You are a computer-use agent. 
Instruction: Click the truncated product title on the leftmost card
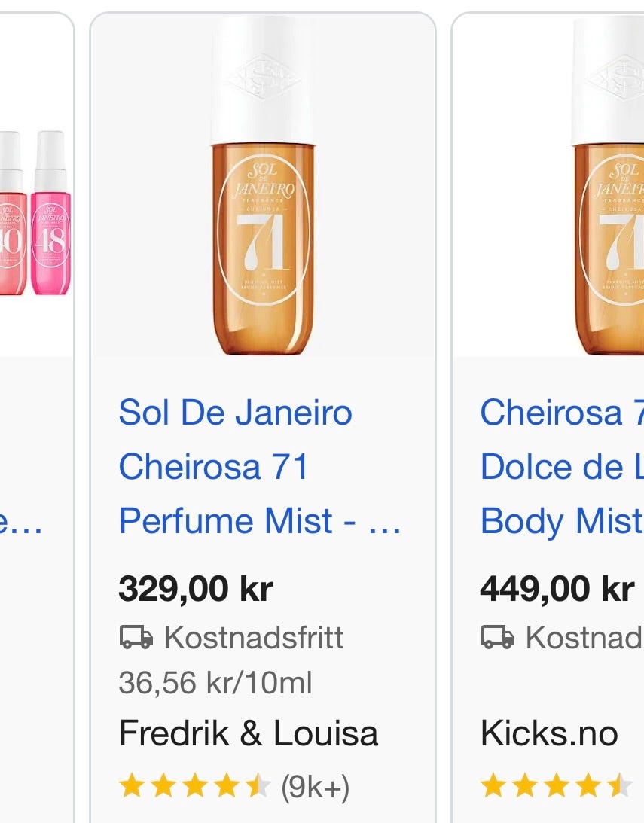pyautogui.click(x=21, y=521)
